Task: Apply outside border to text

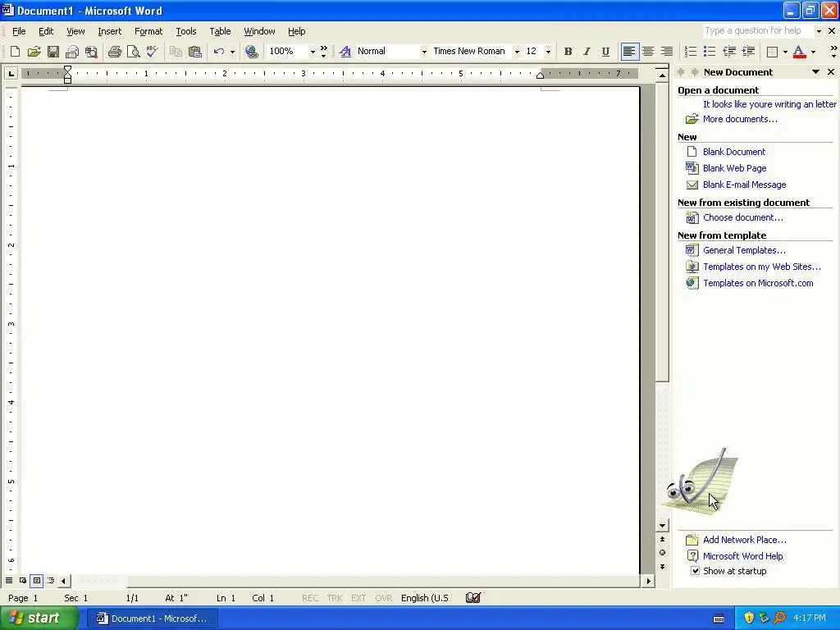Action: tap(772, 52)
